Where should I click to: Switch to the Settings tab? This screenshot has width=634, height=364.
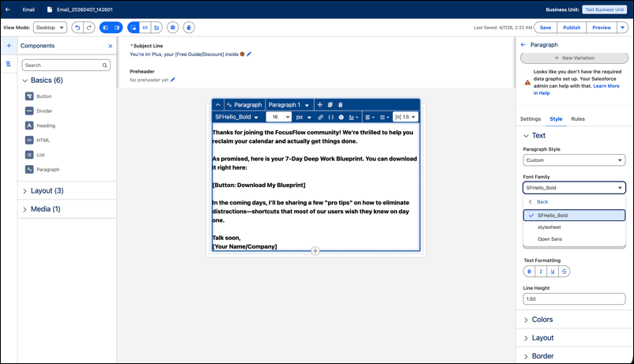click(530, 118)
